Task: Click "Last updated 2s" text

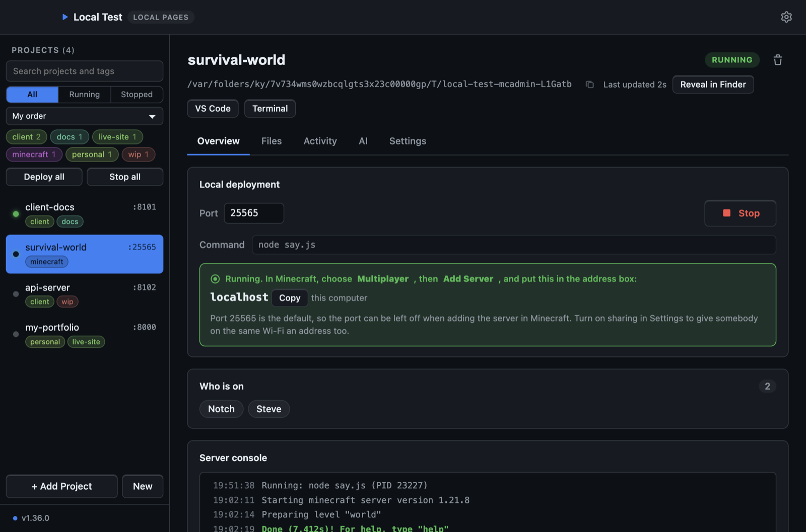Action: click(635, 85)
